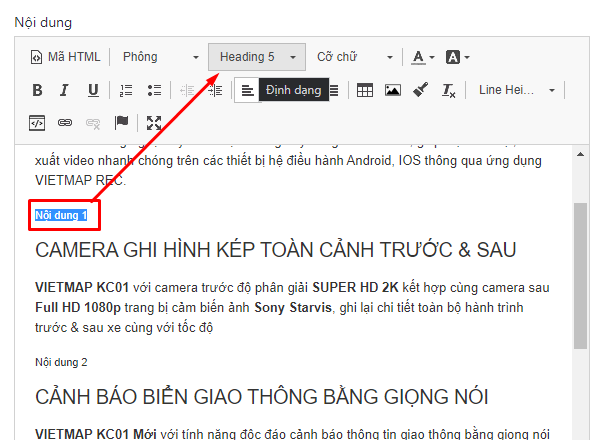
Task: Click the code snippet icon
Action: tap(37, 123)
